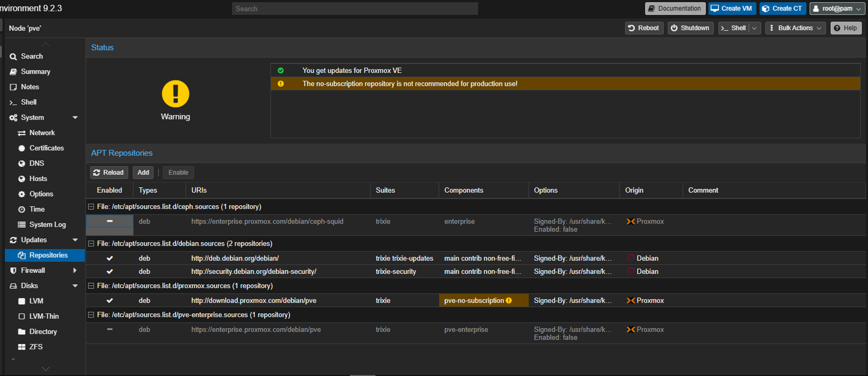Collapse the pve-enterprise.sources file group
This screenshot has height=376, width=868.
pyautogui.click(x=91, y=315)
